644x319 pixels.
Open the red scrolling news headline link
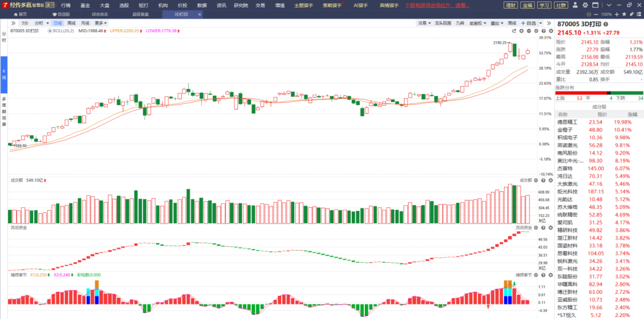[x=437, y=5]
